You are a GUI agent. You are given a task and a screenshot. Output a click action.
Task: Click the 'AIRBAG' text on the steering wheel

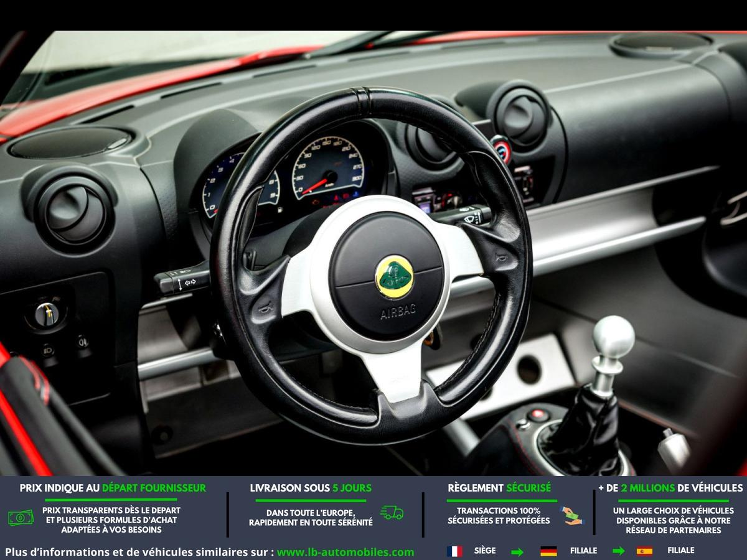coord(398,312)
